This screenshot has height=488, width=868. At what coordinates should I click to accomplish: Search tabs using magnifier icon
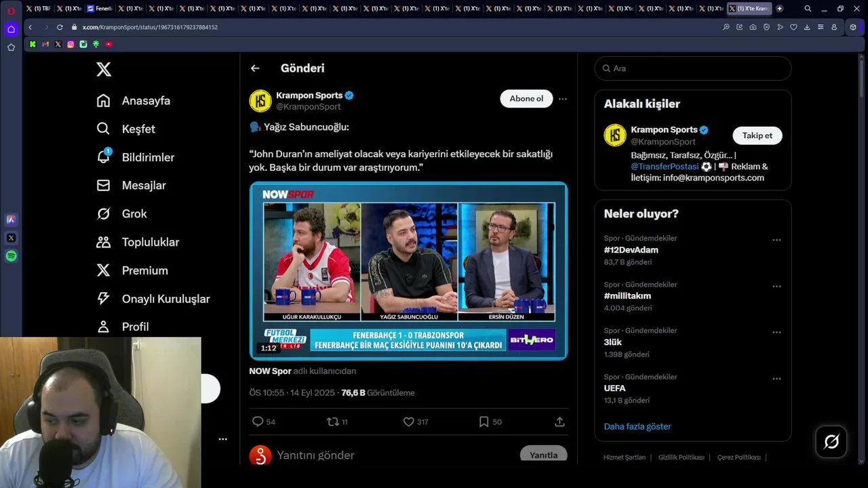808,9
